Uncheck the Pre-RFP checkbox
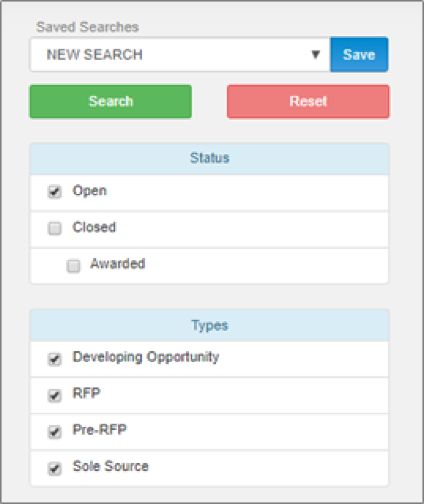 (x=55, y=432)
